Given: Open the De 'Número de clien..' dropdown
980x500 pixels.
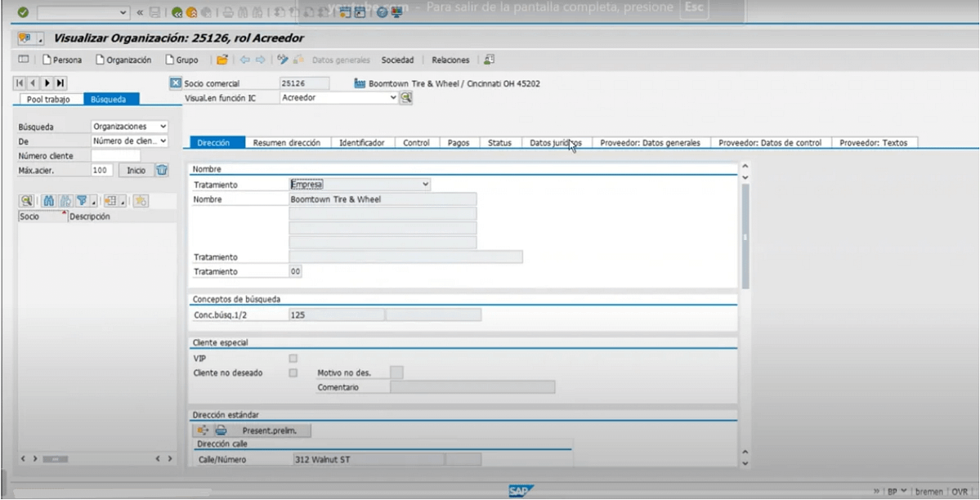Looking at the screenshot, I should (x=163, y=141).
